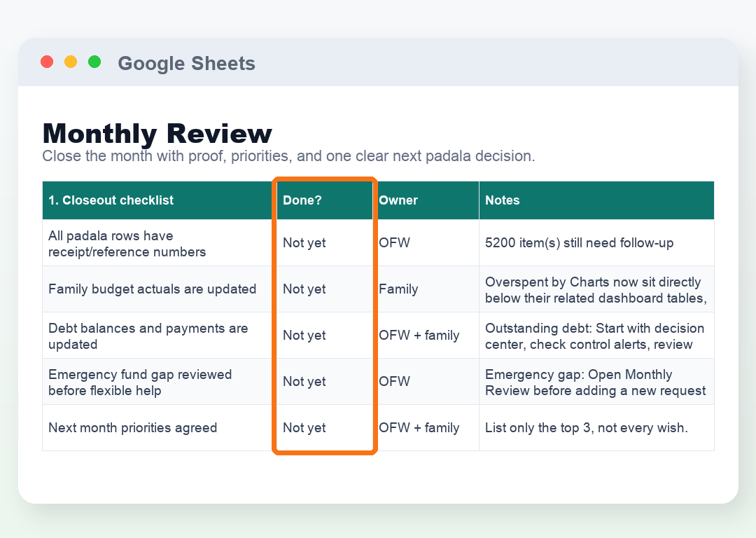Open the Done? cell for Emergency fund row
756x538 pixels.
325,382
